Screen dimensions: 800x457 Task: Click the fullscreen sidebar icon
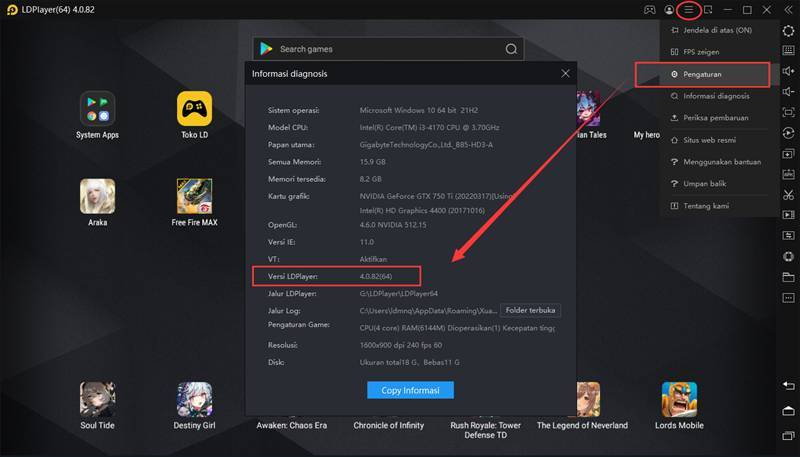788,112
